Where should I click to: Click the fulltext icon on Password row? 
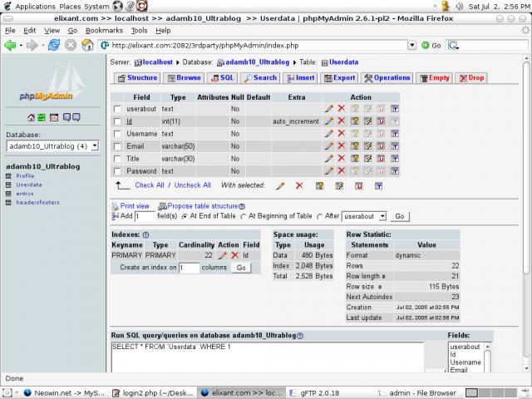[x=394, y=171]
